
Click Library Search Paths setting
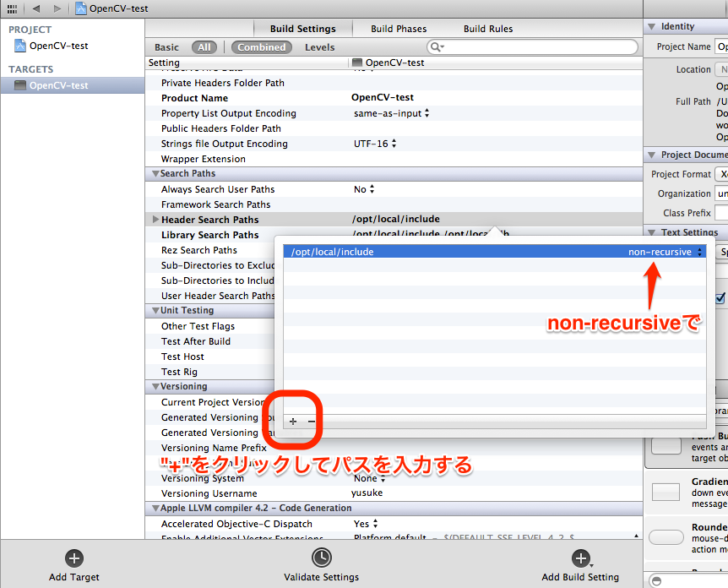tap(209, 235)
